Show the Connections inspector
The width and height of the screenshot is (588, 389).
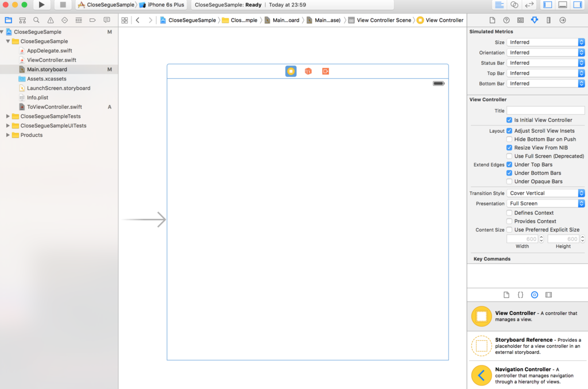(563, 20)
